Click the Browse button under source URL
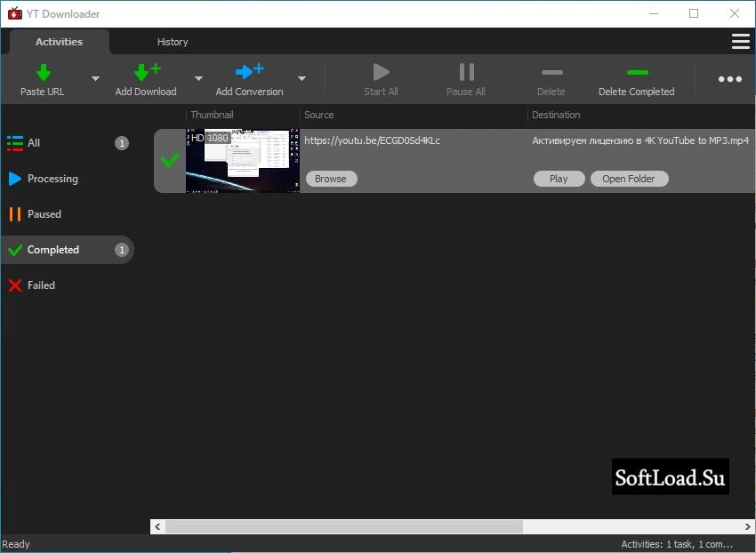Image resolution: width=756 pixels, height=553 pixels. click(x=331, y=179)
